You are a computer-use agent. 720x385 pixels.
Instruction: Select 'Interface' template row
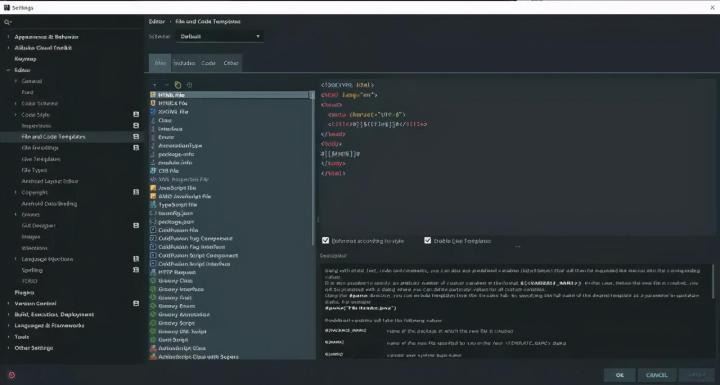point(231,129)
